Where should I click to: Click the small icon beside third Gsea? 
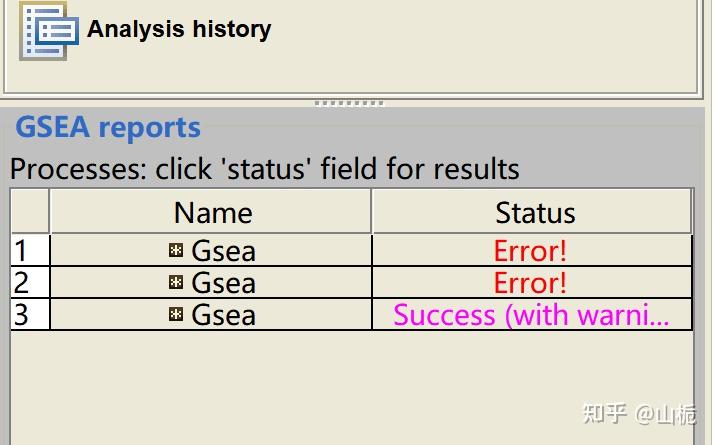point(176,314)
